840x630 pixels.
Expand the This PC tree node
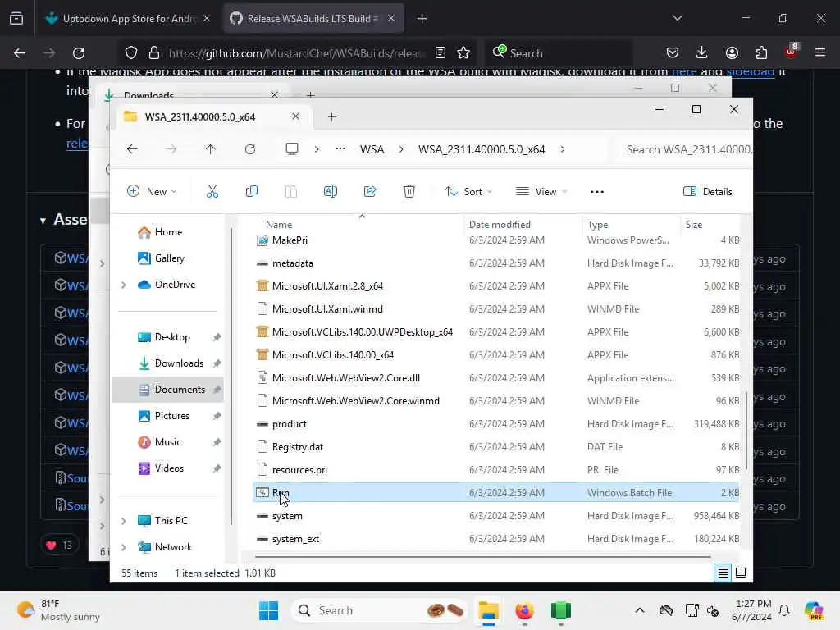[124, 521]
